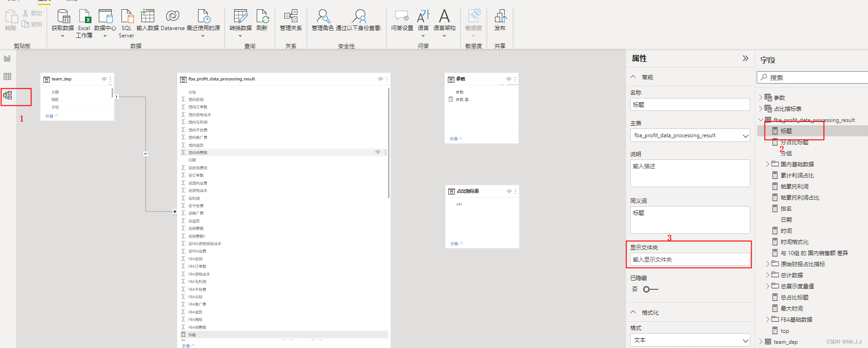Click the 同义词 text box
This screenshot has height=348, width=868.
coord(690,220)
